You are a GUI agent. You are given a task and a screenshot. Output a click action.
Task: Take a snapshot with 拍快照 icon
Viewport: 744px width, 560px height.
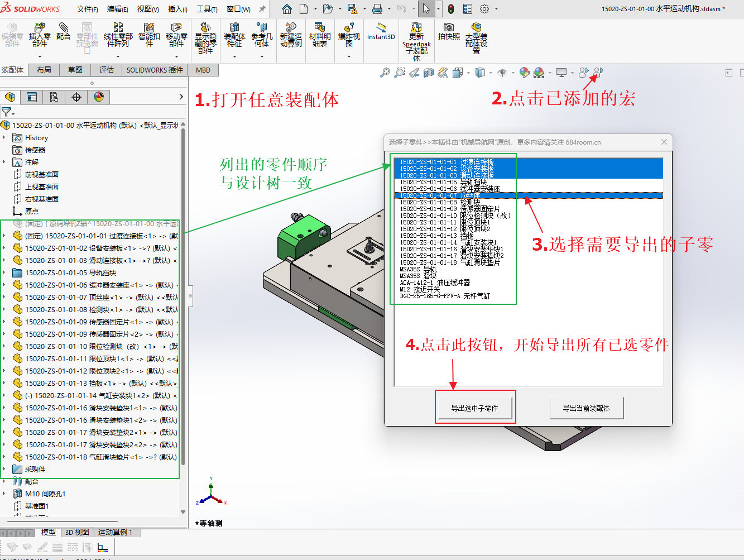click(449, 31)
